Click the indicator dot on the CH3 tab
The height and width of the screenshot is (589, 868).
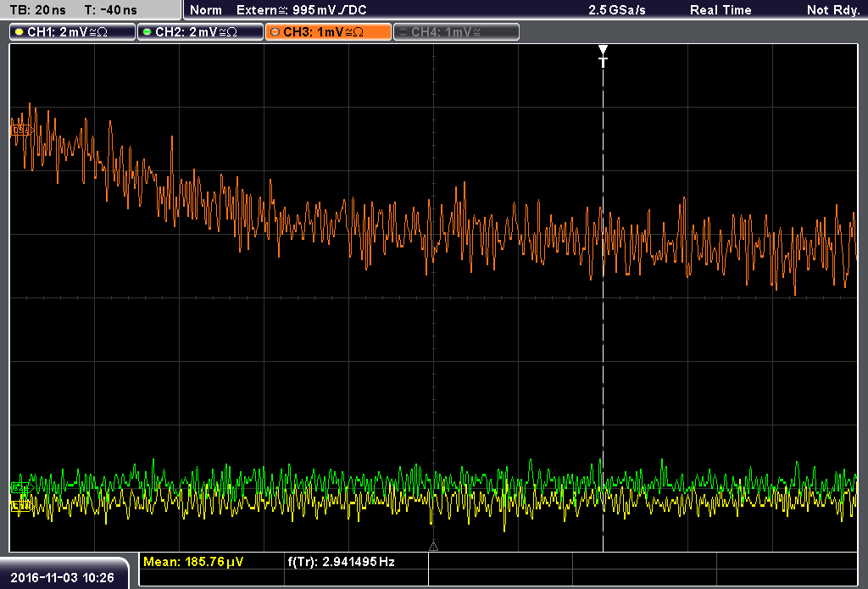click(275, 32)
